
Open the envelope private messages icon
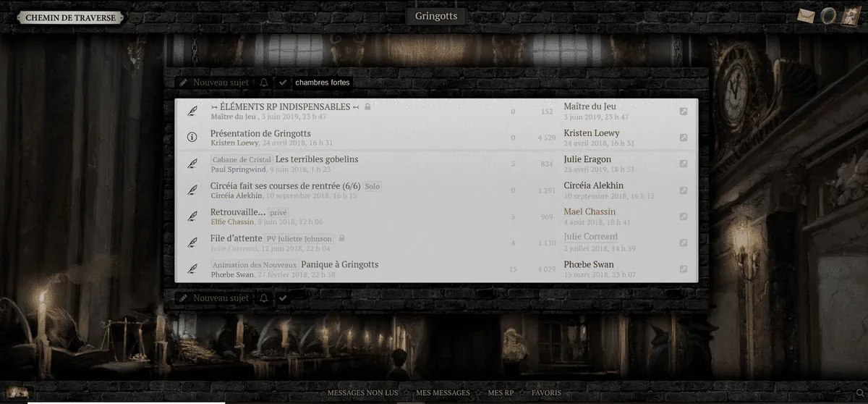click(807, 15)
